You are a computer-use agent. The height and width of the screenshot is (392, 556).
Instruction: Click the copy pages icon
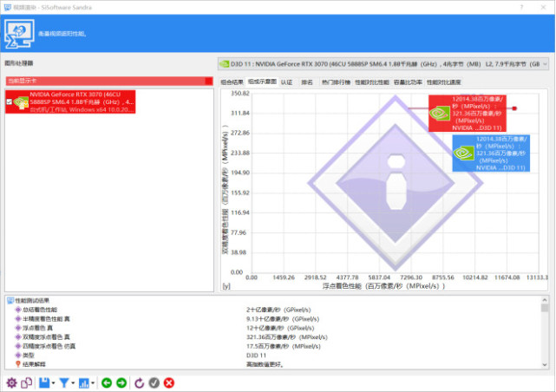tap(27, 382)
